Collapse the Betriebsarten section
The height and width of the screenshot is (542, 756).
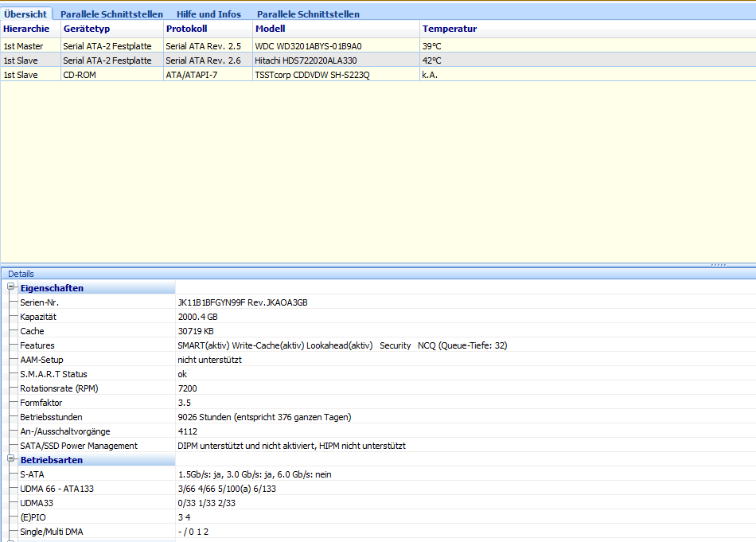click(12, 459)
